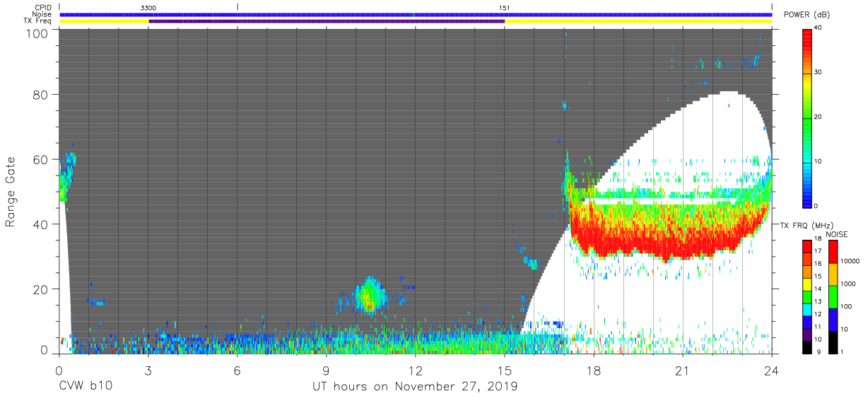
Task: Click the 'POWER (dB)' label
Action: coord(807,15)
